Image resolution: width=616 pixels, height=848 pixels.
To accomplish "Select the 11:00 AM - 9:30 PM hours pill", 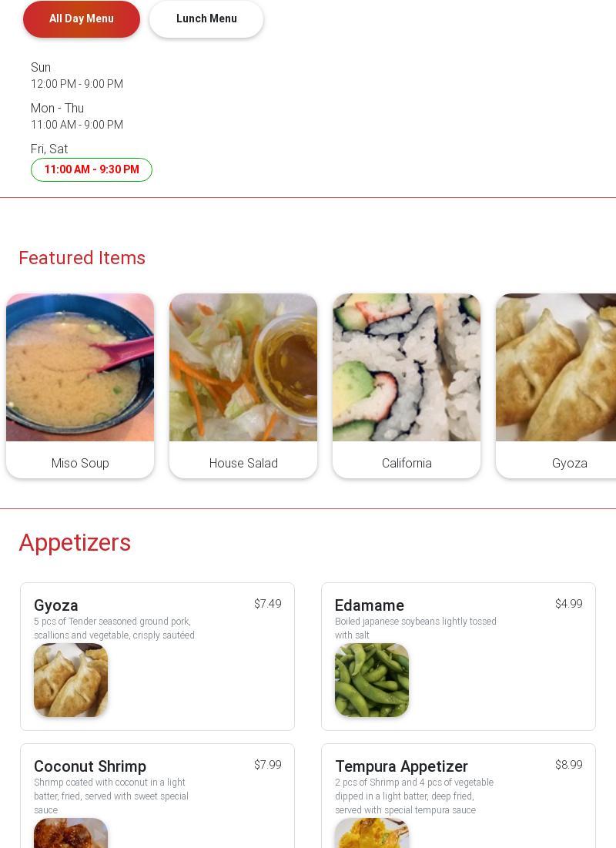I will (x=92, y=169).
